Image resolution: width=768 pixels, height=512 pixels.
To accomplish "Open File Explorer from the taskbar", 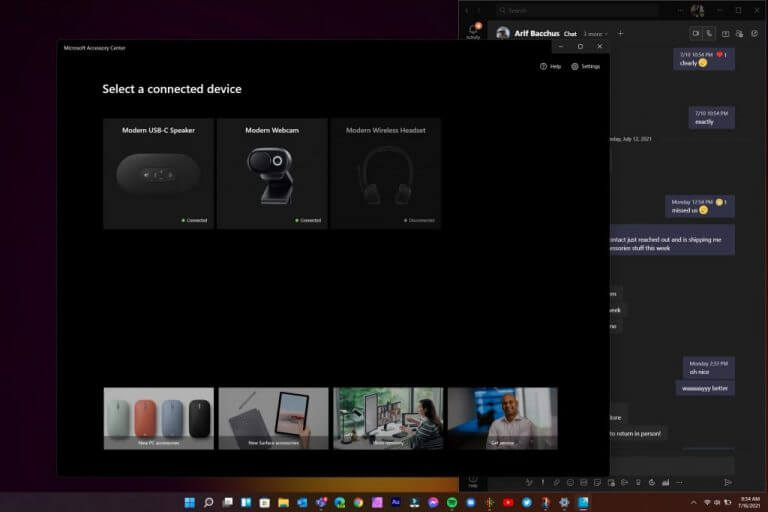I will click(x=283, y=502).
